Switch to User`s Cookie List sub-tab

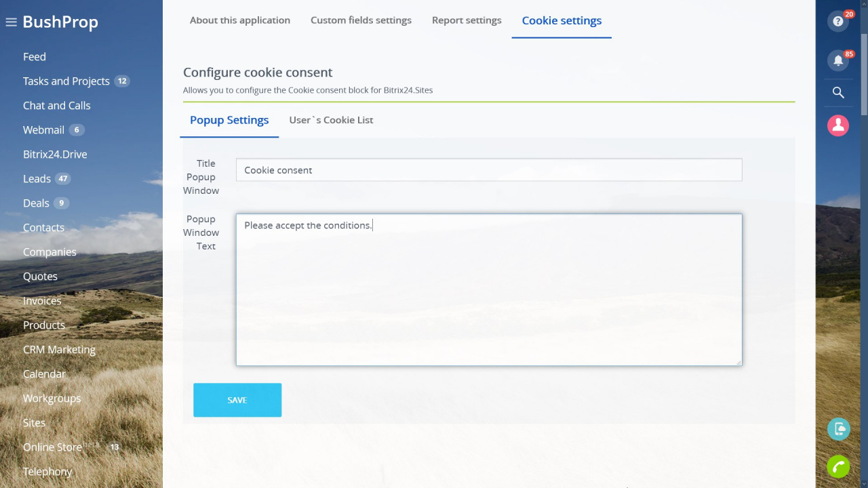[331, 120]
